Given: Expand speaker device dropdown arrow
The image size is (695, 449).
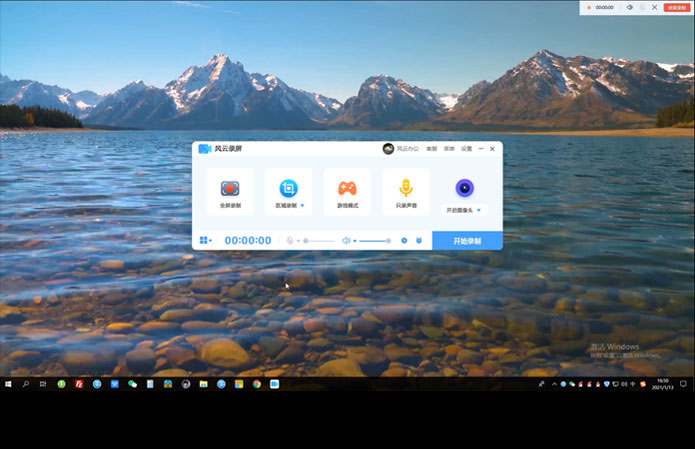Looking at the screenshot, I should coord(355,241).
